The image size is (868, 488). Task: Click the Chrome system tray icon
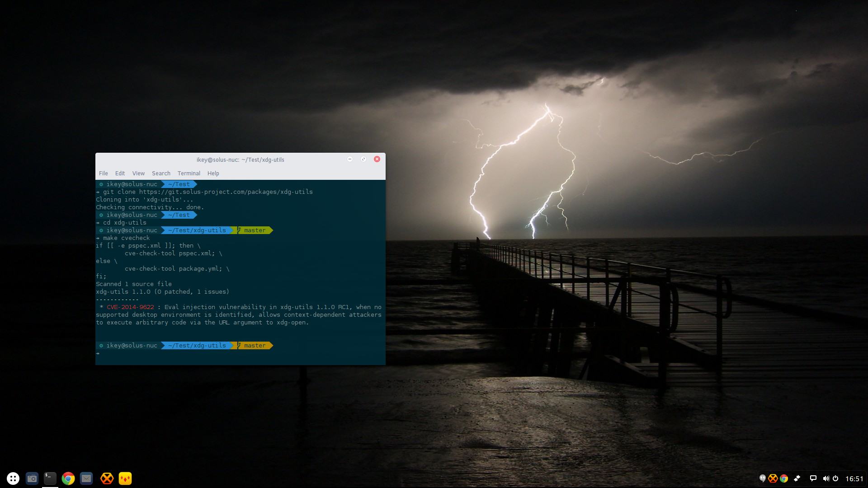784,478
